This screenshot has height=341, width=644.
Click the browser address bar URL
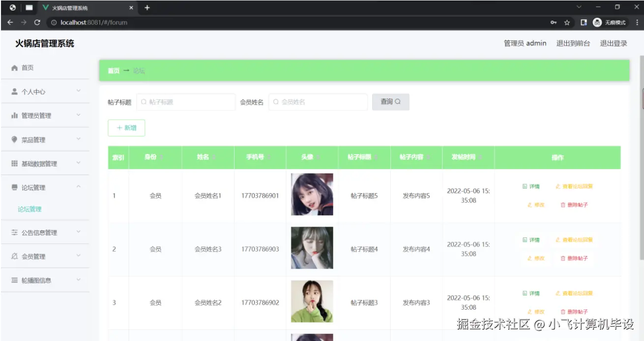93,23
